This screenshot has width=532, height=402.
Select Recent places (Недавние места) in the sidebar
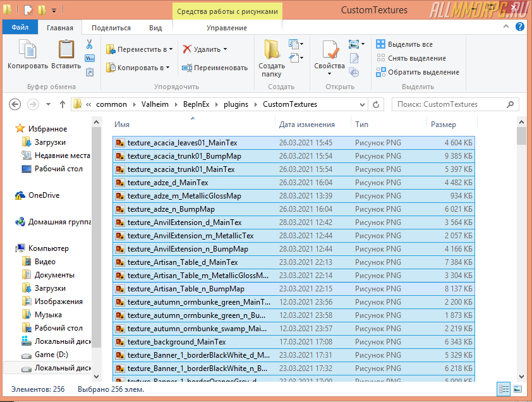pos(56,155)
